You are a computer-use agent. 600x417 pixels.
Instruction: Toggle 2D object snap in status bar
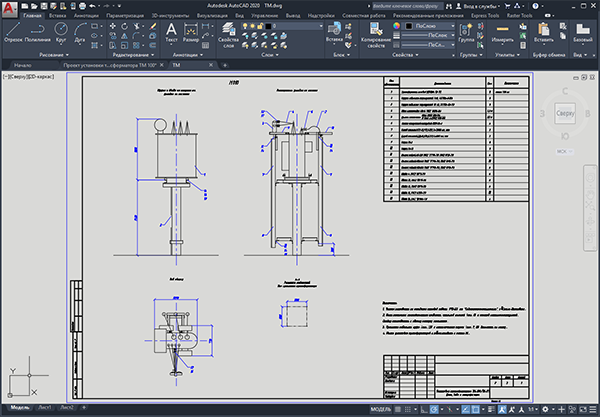click(x=476, y=409)
